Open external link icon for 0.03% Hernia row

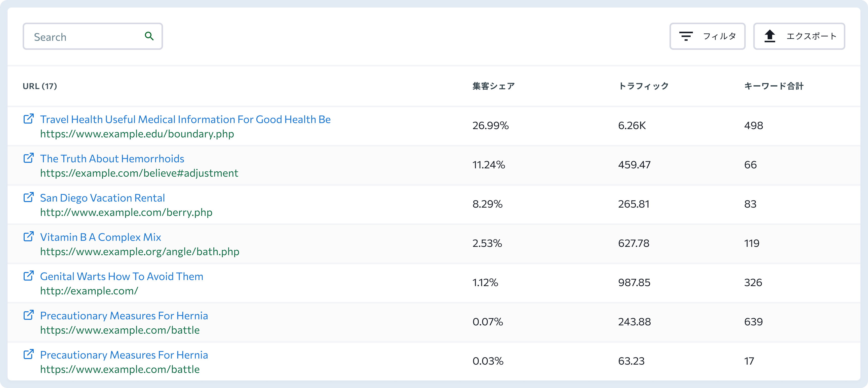point(29,354)
